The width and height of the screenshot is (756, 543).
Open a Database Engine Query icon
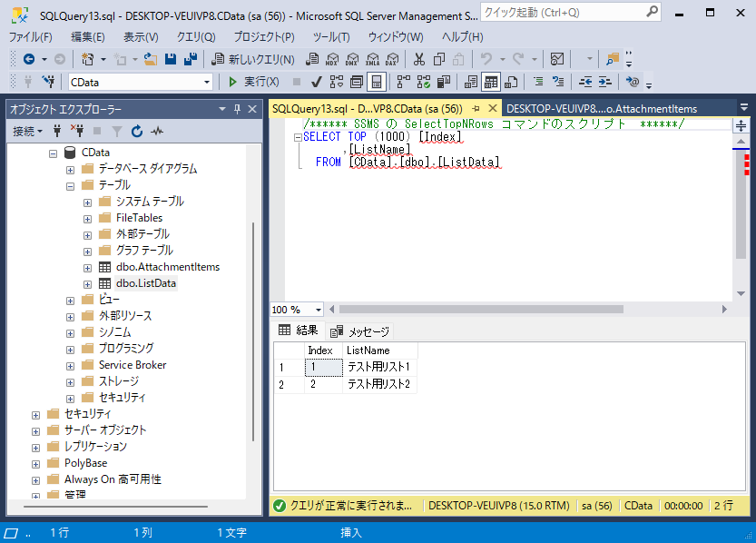click(312, 59)
